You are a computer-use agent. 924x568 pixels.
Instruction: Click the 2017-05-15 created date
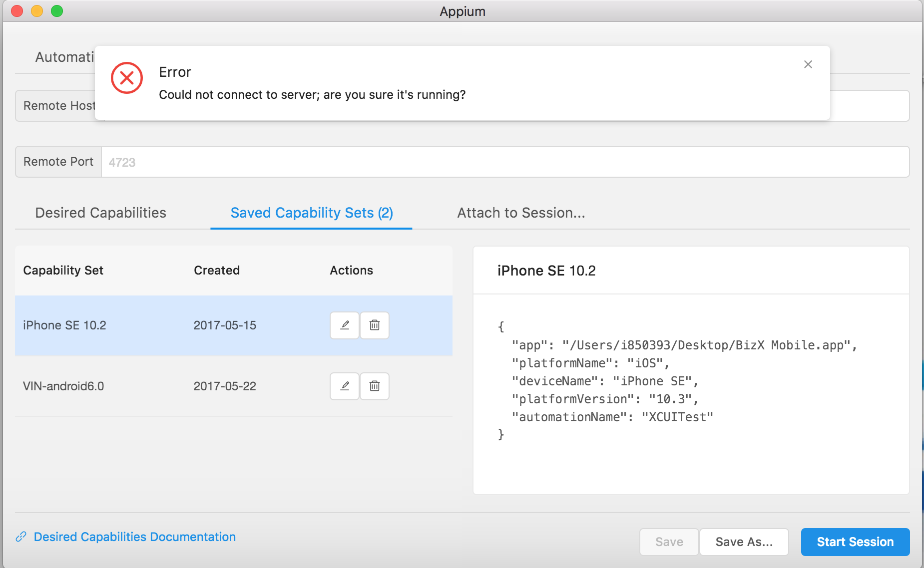click(x=225, y=325)
